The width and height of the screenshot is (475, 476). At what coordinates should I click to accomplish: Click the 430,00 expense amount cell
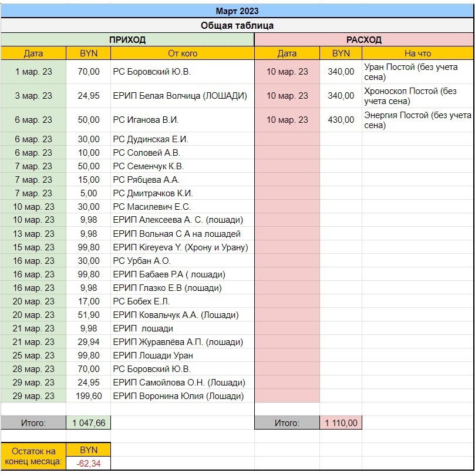pos(341,120)
